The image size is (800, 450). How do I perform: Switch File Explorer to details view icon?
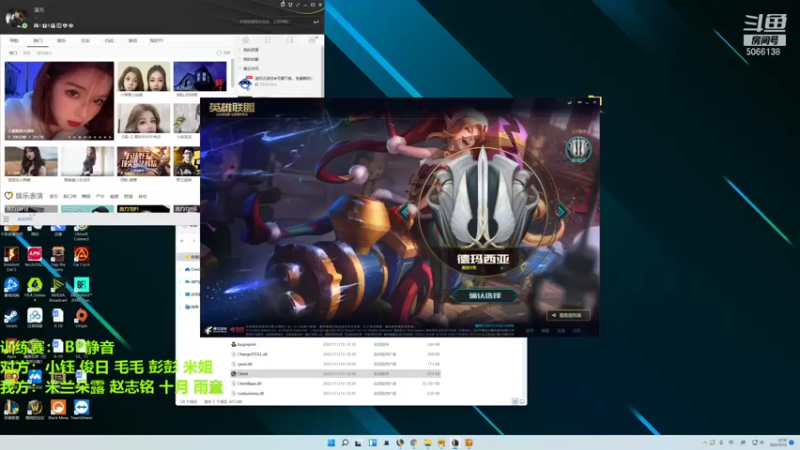514,402
